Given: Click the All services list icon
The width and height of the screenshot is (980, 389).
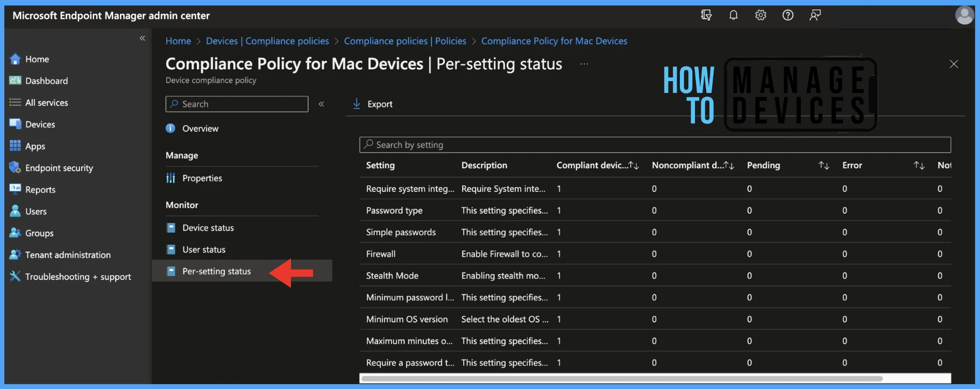Looking at the screenshot, I should coord(15,103).
